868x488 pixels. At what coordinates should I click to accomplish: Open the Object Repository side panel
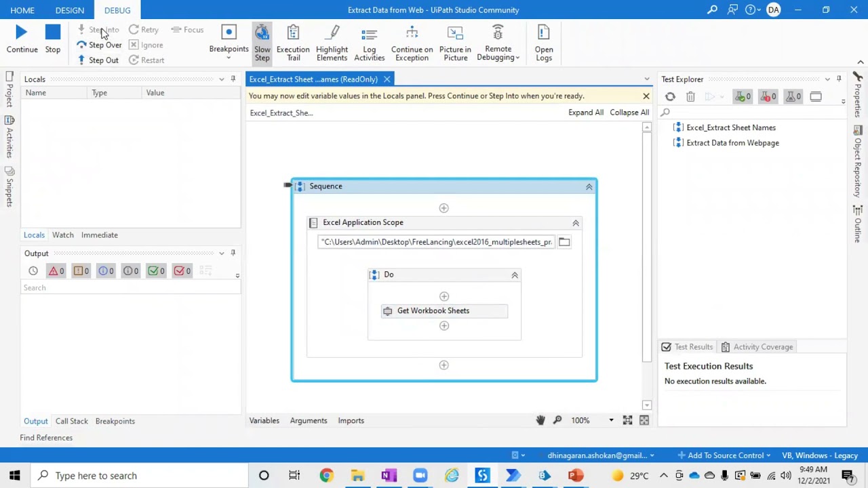pos(858,163)
